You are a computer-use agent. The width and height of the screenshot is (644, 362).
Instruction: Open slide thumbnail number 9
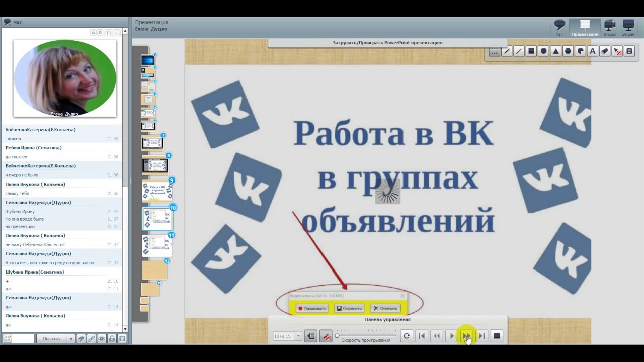click(x=157, y=192)
